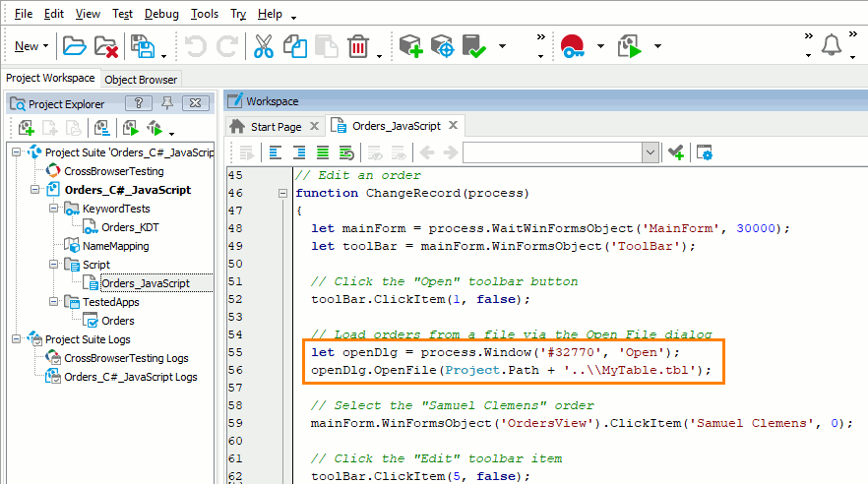Switch to the Project Workspace tab

point(50,78)
